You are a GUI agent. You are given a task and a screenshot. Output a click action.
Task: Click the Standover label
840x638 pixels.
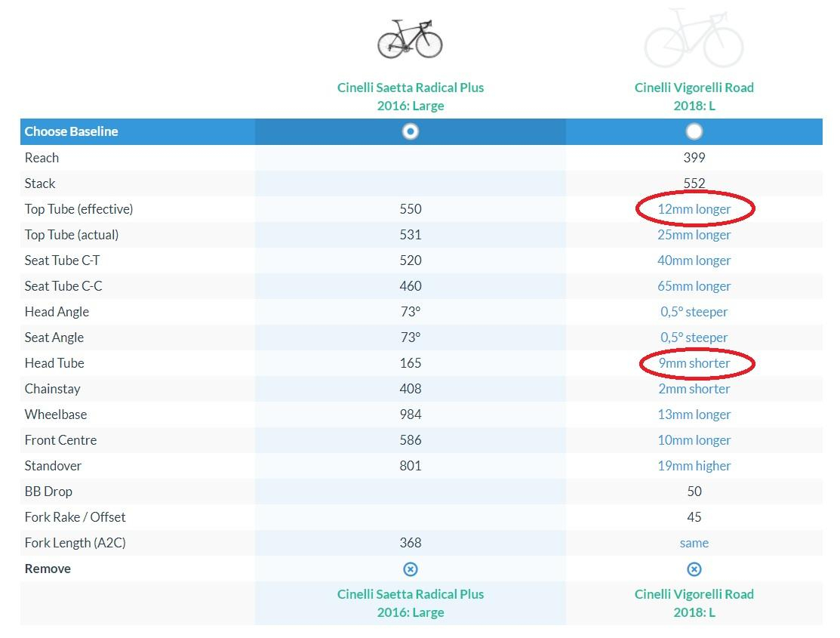53,466
